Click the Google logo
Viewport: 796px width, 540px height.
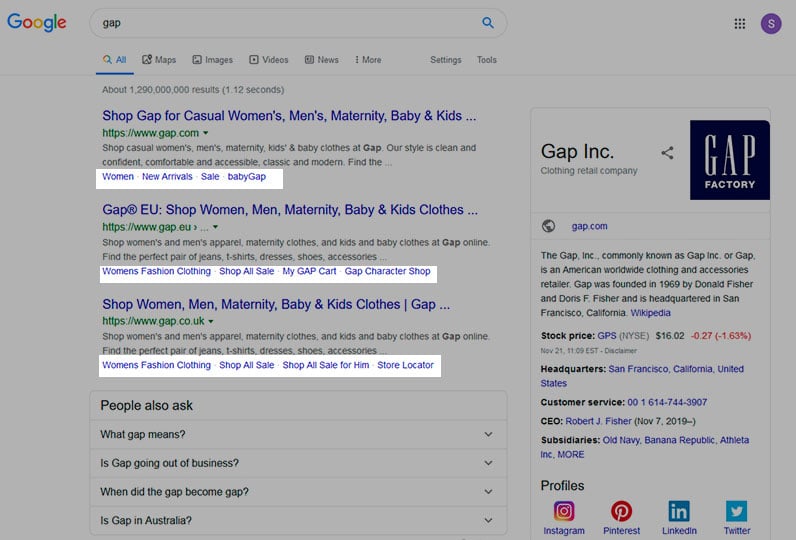tap(37, 22)
